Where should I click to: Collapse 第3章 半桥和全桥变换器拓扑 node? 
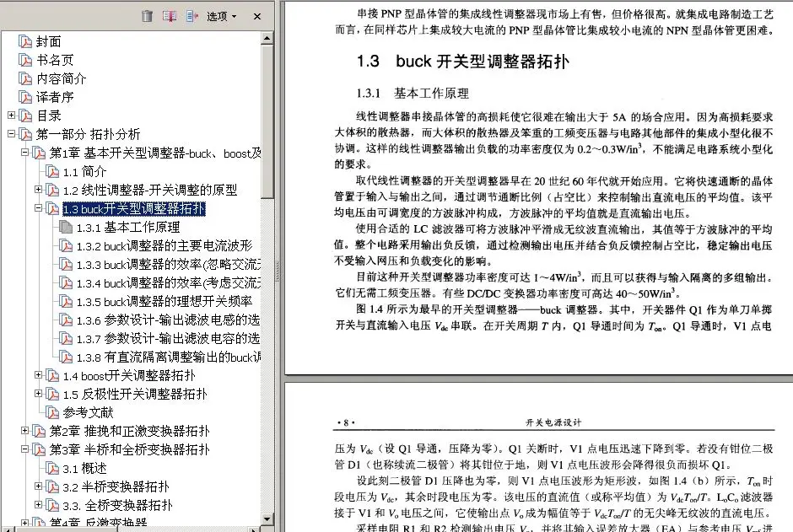tap(24, 449)
